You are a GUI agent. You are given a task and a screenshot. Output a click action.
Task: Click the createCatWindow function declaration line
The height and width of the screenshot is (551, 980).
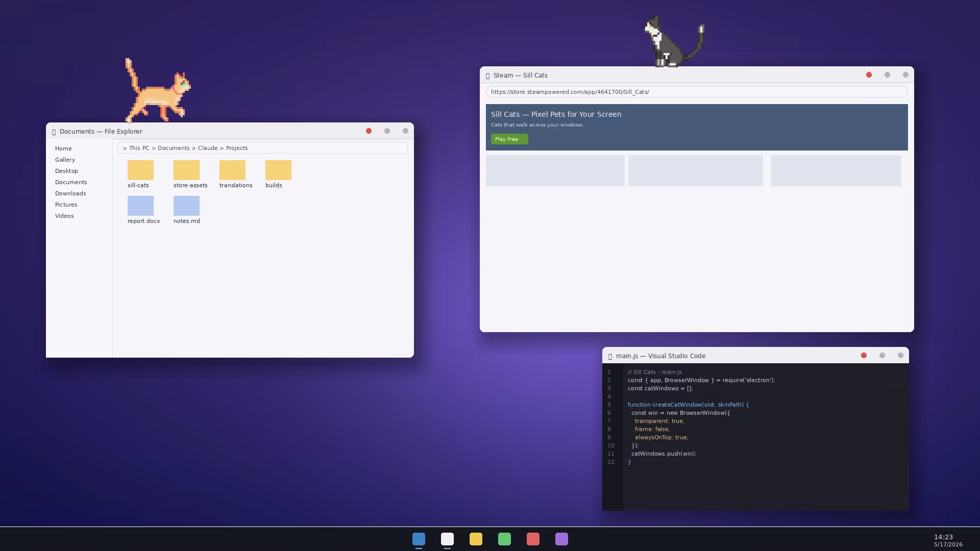(688, 405)
